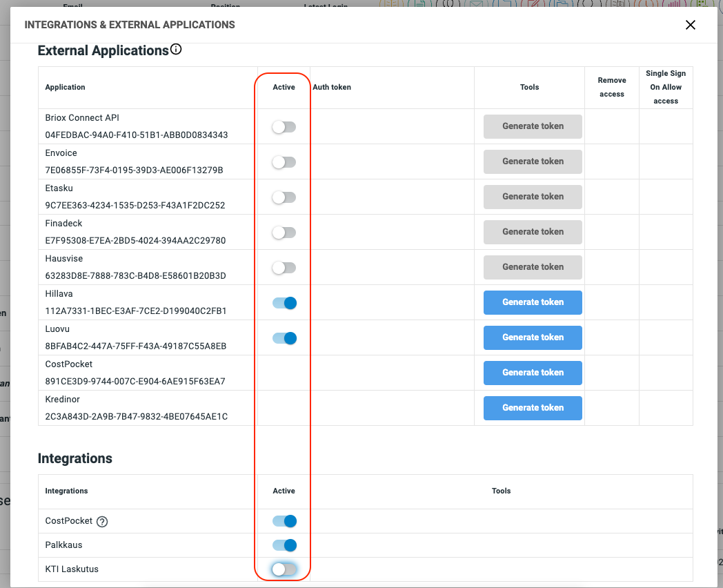Generate token for Luovu
Screen dimensions: 723x588
pyautogui.click(x=533, y=337)
